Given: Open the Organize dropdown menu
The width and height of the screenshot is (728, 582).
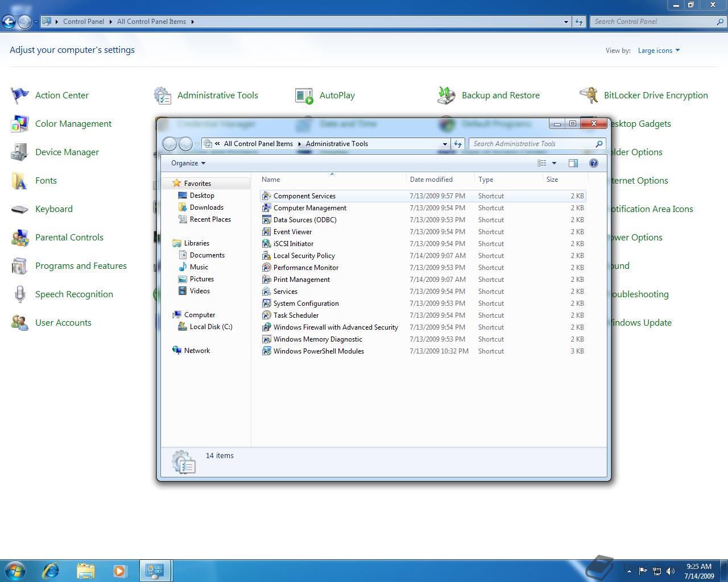Looking at the screenshot, I should click(x=188, y=163).
